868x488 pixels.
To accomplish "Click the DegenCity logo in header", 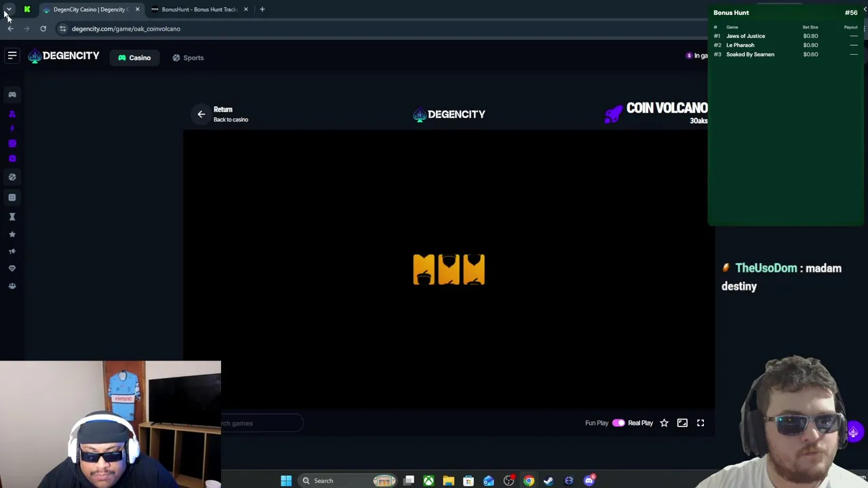I will (x=64, y=56).
